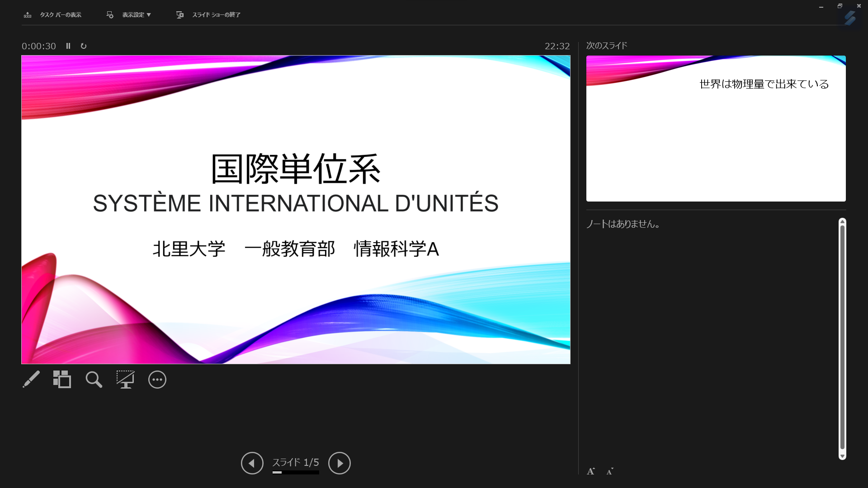868x488 pixels.
Task: Activate the zoom into slide magnifier
Action: (x=94, y=380)
